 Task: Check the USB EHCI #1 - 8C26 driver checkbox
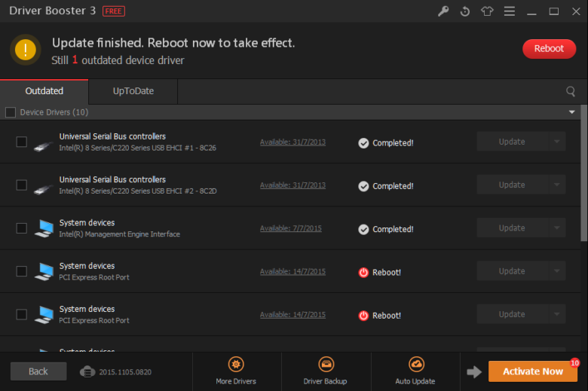(22, 142)
